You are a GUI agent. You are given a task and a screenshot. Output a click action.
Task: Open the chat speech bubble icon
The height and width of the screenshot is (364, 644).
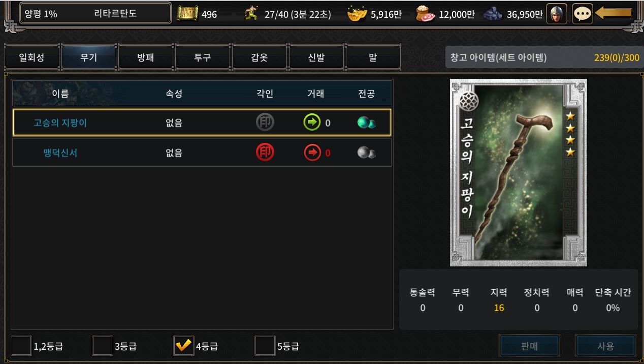pos(583,14)
